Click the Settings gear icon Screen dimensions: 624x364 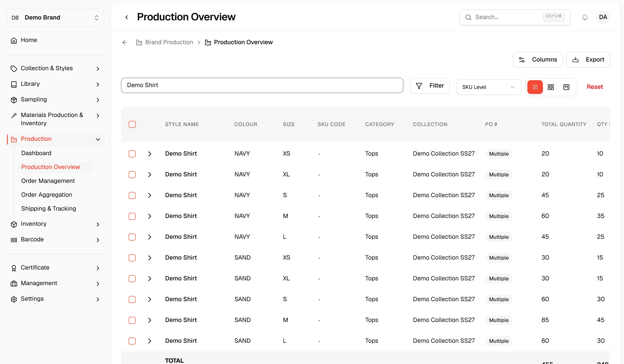click(14, 299)
